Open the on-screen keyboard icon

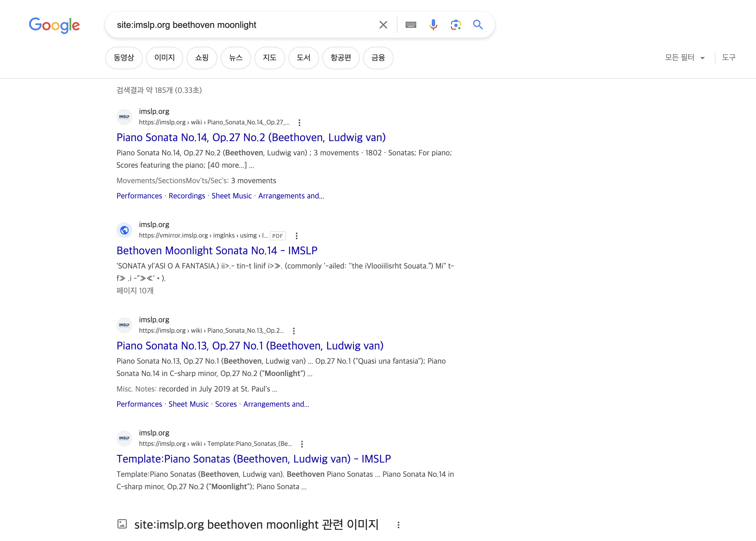click(x=411, y=25)
